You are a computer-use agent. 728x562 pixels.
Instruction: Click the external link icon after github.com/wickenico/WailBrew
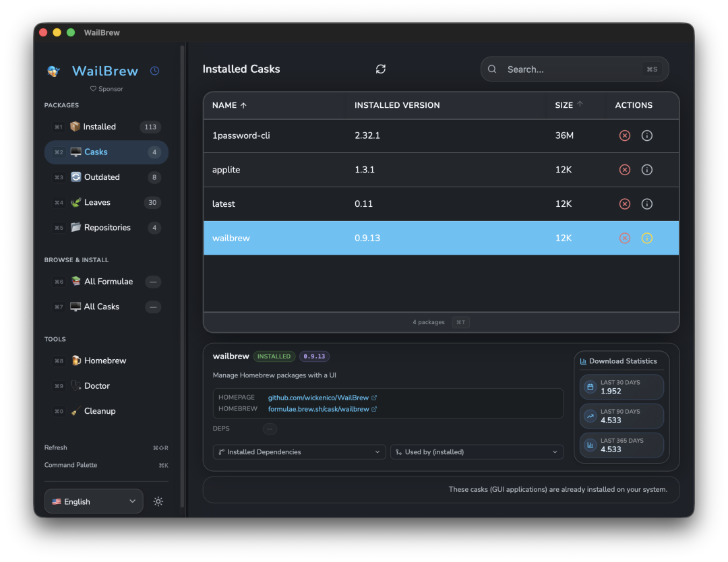click(x=374, y=398)
